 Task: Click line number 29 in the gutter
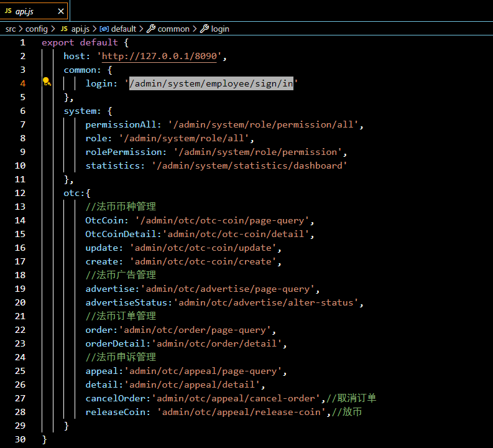point(20,426)
